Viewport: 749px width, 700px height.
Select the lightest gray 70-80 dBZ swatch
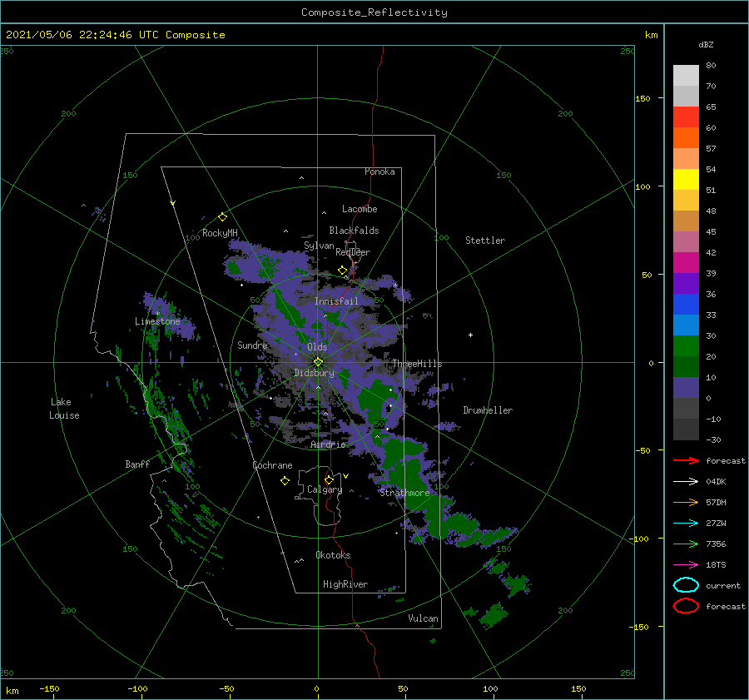686,76
